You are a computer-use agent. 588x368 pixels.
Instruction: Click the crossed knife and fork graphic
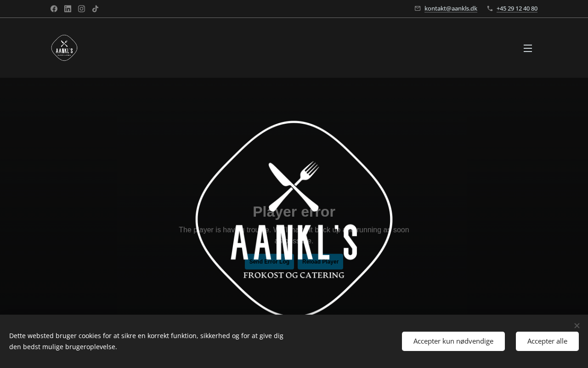[x=294, y=186]
